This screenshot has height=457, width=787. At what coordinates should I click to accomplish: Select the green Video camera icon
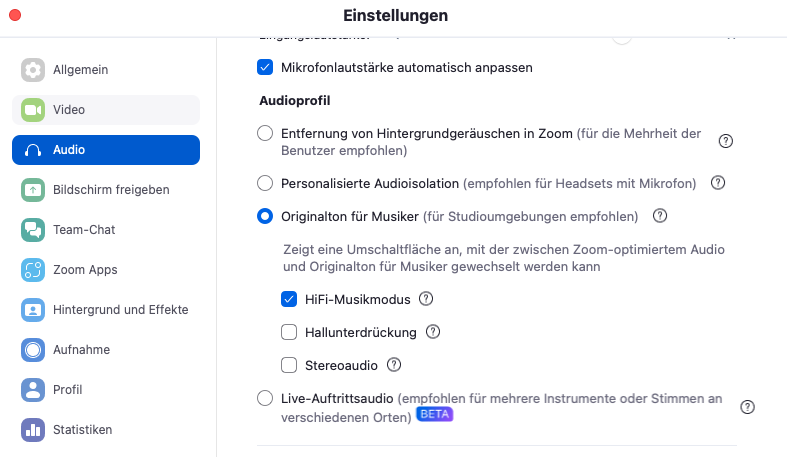point(33,110)
